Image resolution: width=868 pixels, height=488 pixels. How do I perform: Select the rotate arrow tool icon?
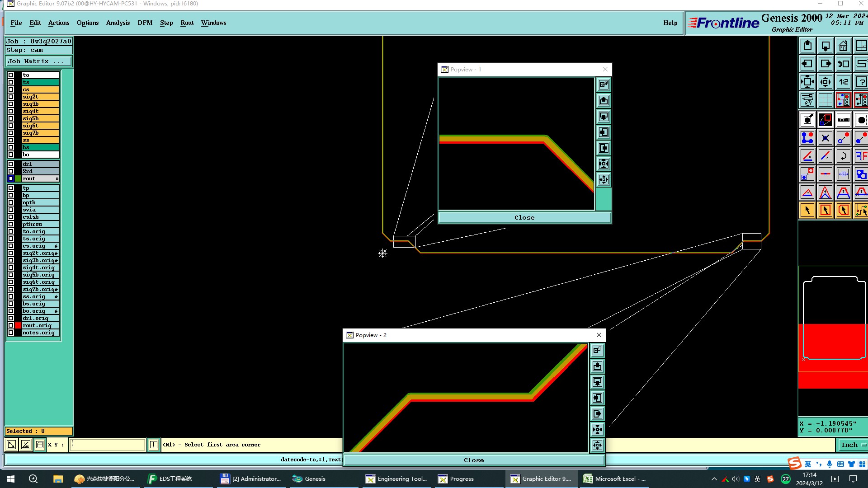click(843, 156)
